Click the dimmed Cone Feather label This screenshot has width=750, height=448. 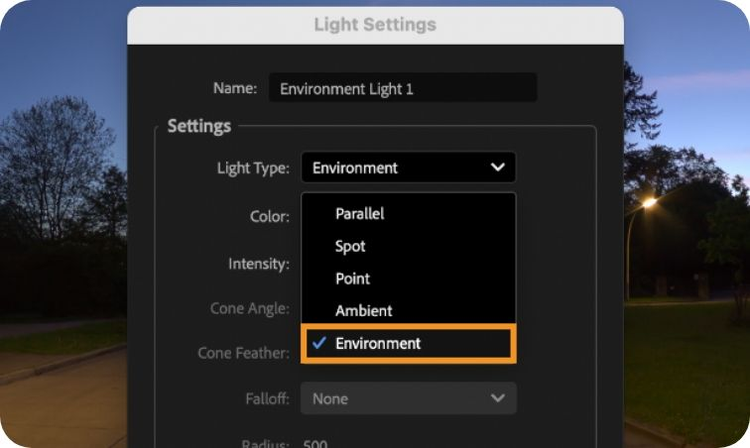[244, 353]
